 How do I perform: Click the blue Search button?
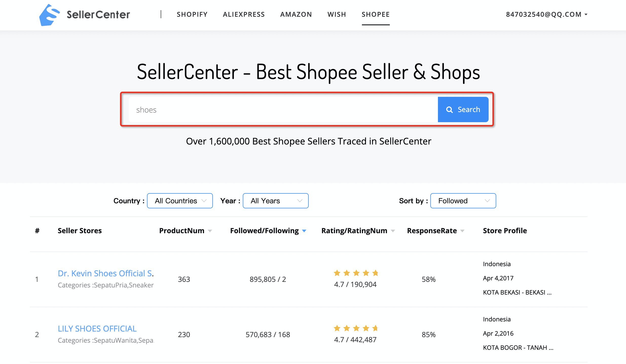click(463, 110)
